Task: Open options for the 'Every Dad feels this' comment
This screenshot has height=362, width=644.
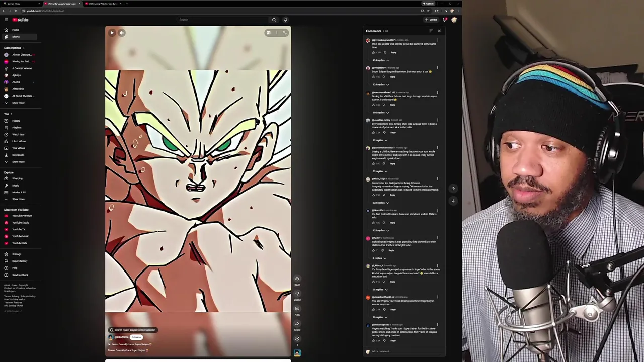Action: pyautogui.click(x=437, y=120)
